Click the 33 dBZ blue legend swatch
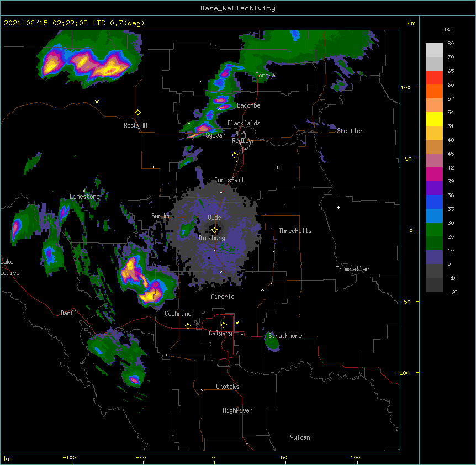 tap(434, 202)
